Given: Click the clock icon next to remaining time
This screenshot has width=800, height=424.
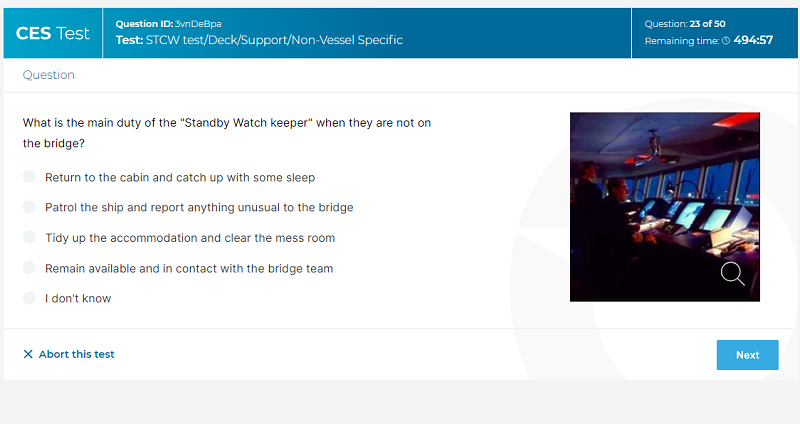Looking at the screenshot, I should pos(726,41).
